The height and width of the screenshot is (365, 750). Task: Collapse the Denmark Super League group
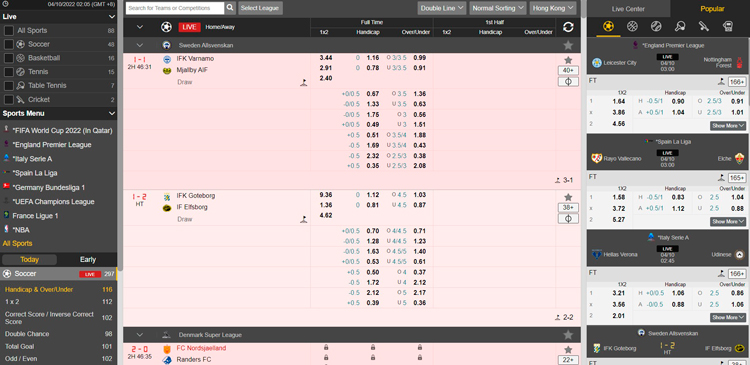[140, 335]
